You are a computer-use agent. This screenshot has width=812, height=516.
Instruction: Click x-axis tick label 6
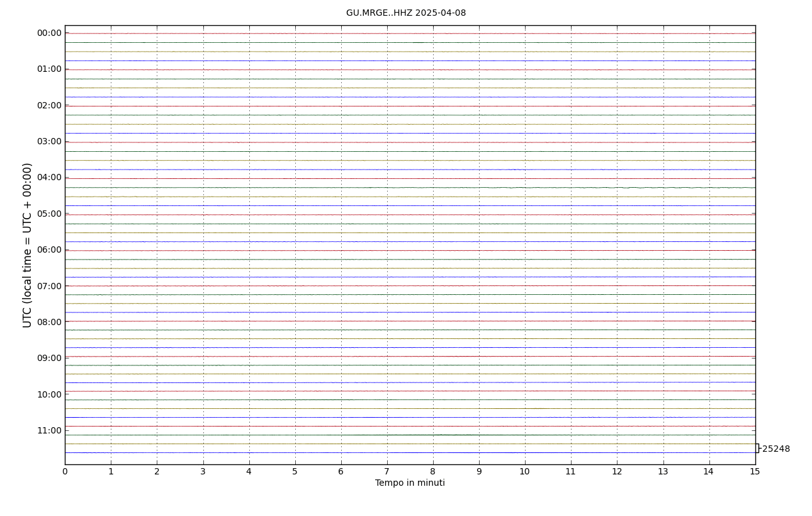click(341, 472)
